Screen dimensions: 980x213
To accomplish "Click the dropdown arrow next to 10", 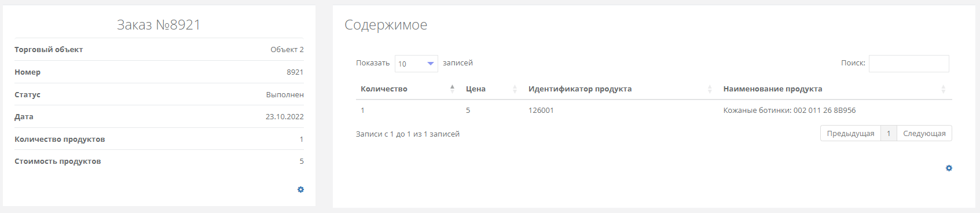I will 431,64.
